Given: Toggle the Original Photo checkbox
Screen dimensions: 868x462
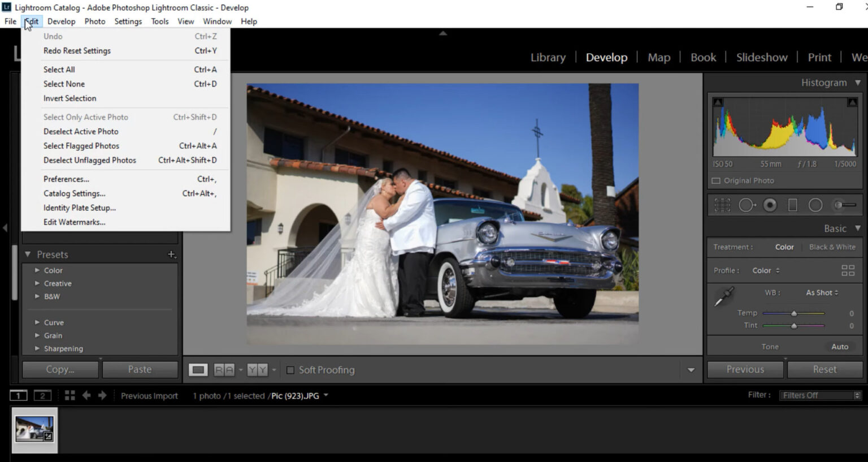Looking at the screenshot, I should pyautogui.click(x=716, y=180).
